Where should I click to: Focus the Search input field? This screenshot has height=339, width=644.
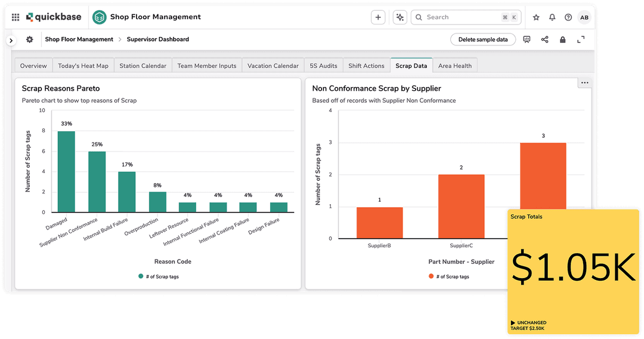[466, 17]
